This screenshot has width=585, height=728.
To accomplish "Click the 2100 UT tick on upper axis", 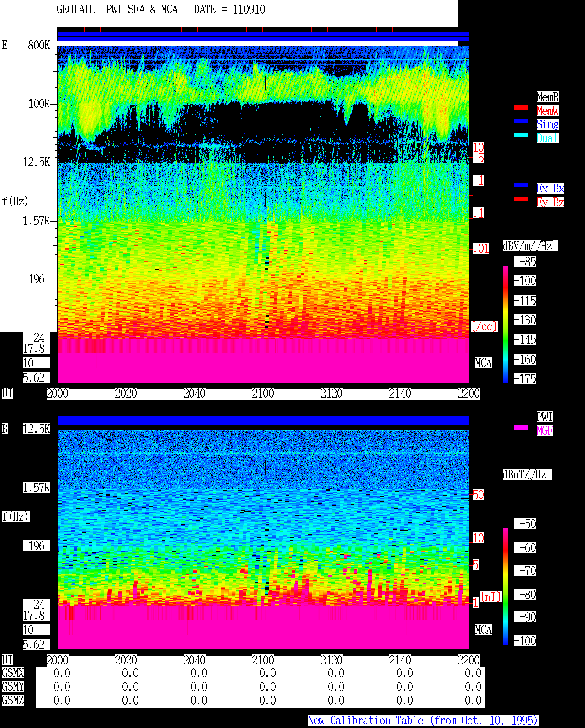I will pos(263,393).
